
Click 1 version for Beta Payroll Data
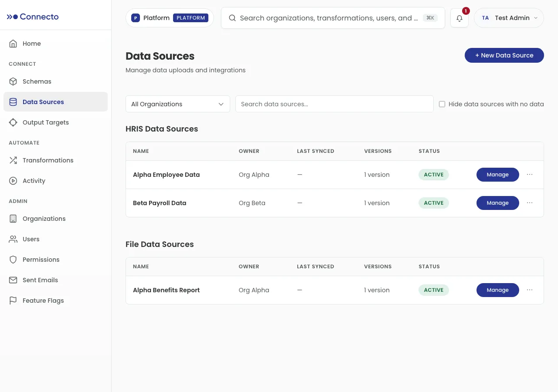pyautogui.click(x=377, y=203)
